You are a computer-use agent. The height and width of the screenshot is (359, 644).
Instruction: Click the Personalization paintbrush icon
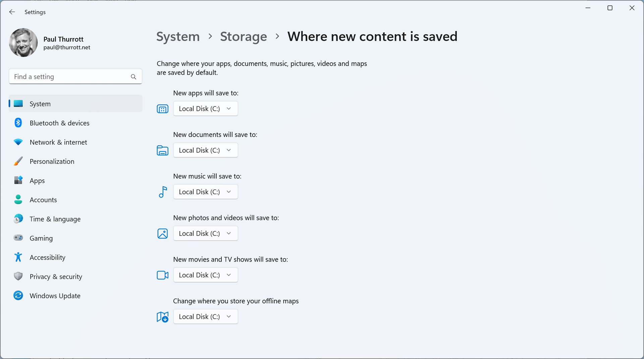(x=18, y=161)
